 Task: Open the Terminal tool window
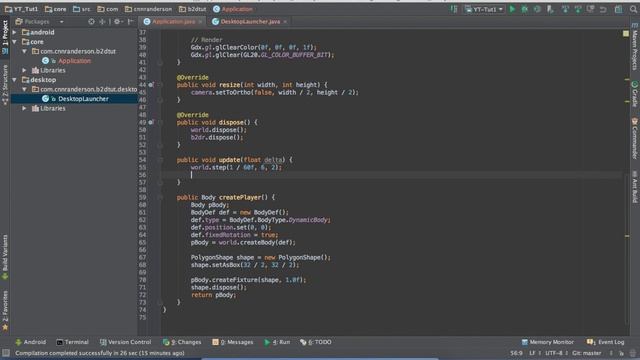click(72, 342)
